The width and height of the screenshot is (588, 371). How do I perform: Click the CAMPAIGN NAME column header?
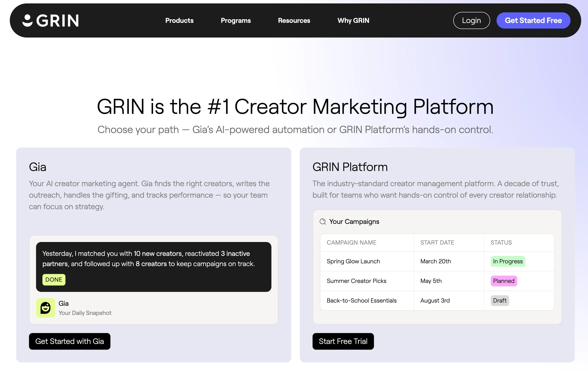[352, 242]
